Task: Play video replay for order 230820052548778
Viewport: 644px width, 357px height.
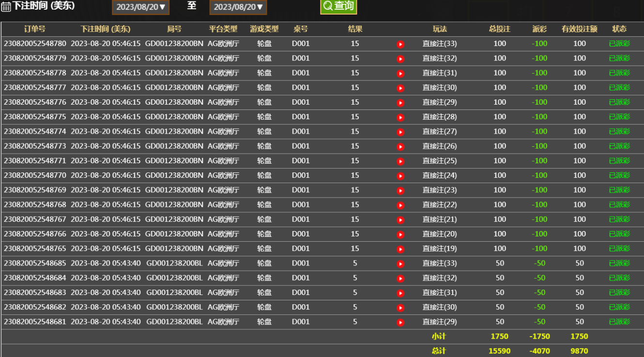Action: 400,74
